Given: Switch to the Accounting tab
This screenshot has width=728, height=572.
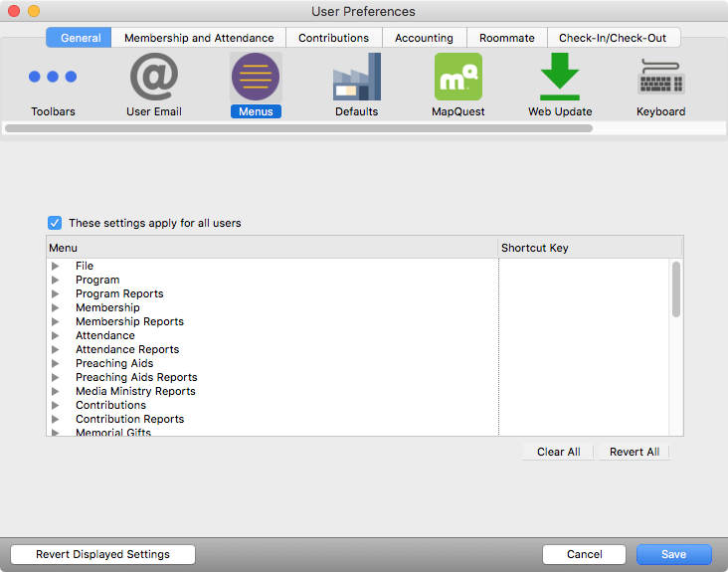Looking at the screenshot, I should pyautogui.click(x=424, y=38).
